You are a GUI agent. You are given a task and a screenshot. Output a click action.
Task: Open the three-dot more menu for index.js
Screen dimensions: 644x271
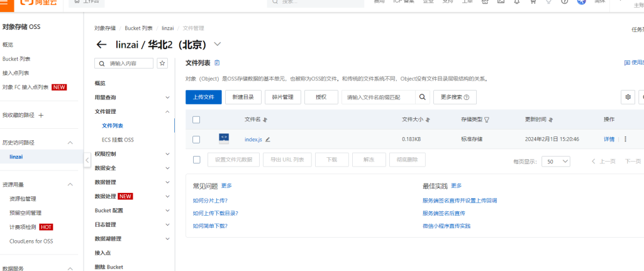tap(626, 139)
